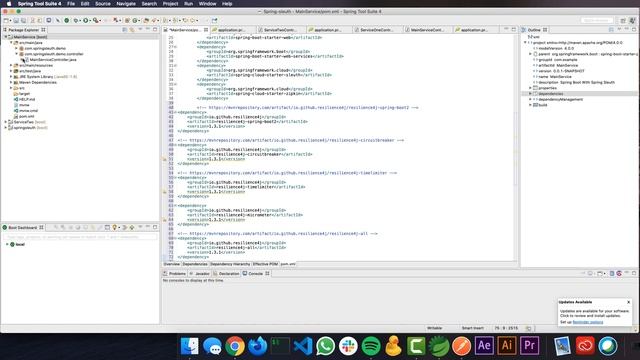Screen dimensions: 640x360
Task: Expand the JRE System Library node
Action: coord(11,77)
